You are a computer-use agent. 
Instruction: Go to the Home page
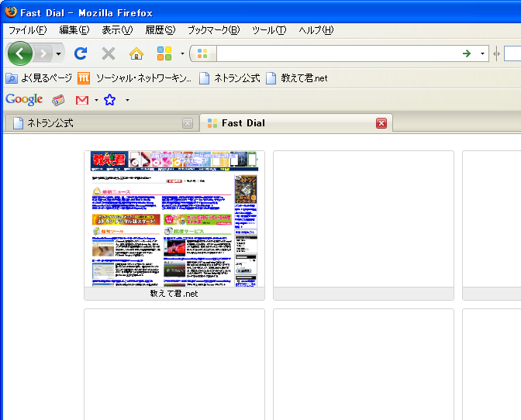pyautogui.click(x=136, y=53)
